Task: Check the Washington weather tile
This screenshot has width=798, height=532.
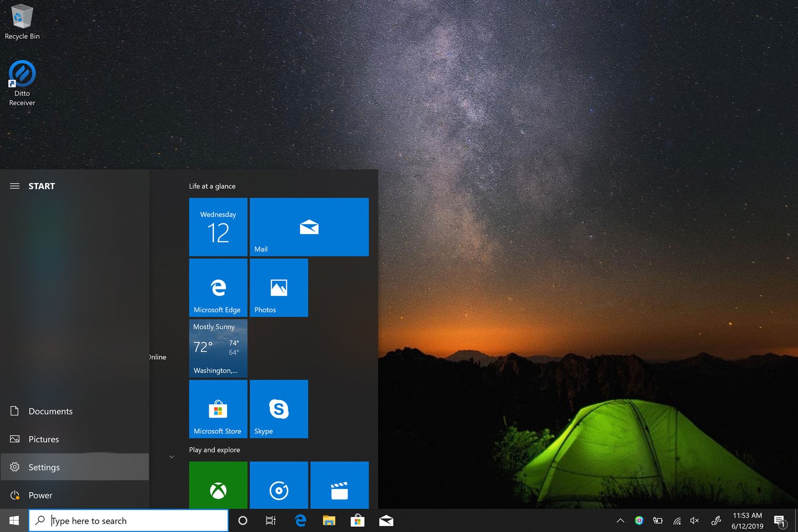Action: [x=218, y=348]
